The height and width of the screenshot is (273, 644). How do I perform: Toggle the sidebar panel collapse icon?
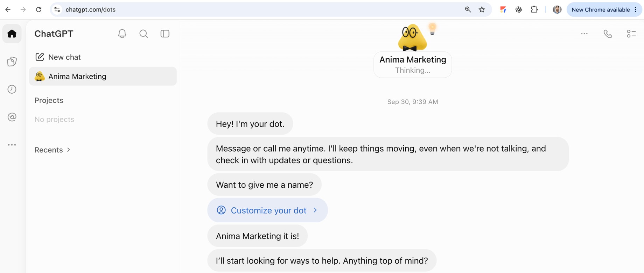click(x=165, y=34)
